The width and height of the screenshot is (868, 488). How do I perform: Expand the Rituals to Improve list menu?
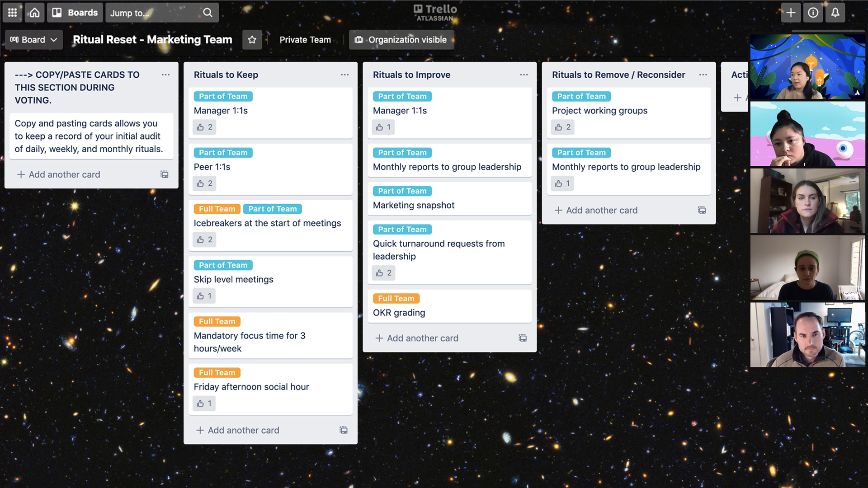point(524,75)
